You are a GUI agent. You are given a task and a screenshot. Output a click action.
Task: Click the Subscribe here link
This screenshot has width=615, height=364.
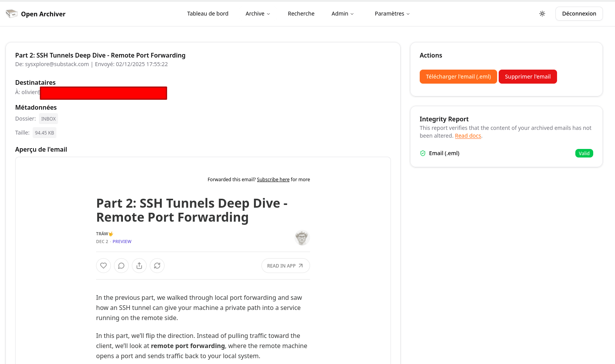273,180
